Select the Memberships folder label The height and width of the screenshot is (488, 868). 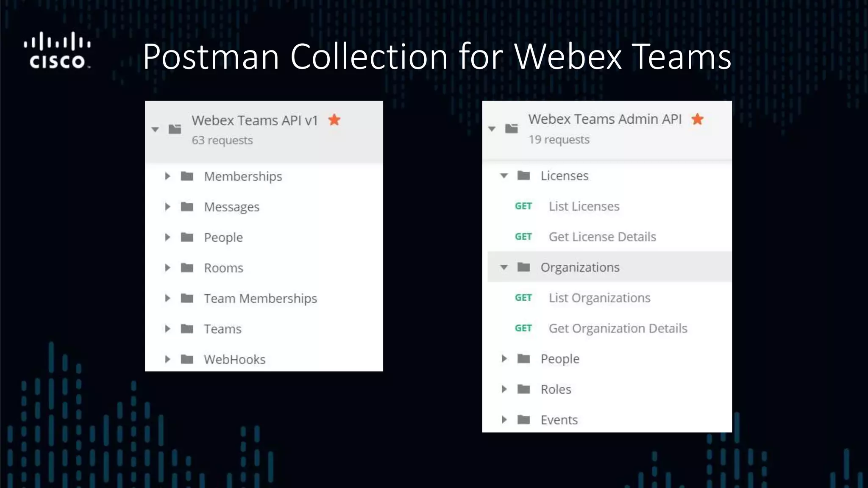(x=243, y=176)
